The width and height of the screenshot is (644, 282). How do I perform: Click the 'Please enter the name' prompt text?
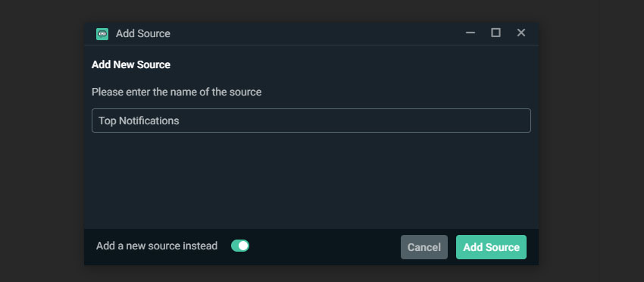coord(177,92)
